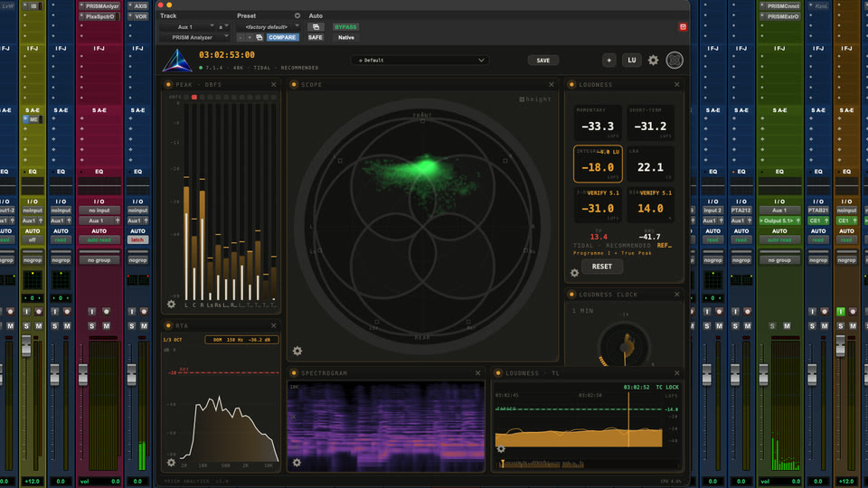This screenshot has height=488, width=868.
Task: Click the PRISMCnnct insert slot on right
Action: tap(779, 6)
